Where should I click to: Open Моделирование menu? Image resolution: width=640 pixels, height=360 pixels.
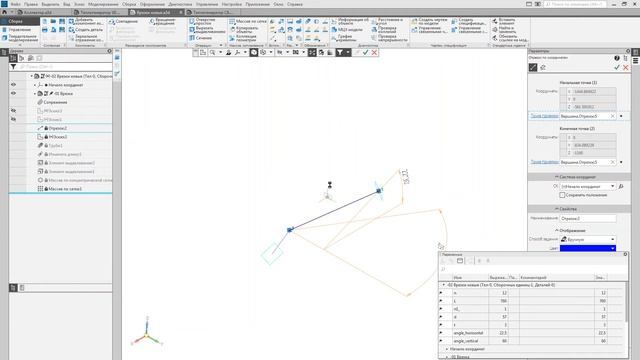[x=103, y=4]
